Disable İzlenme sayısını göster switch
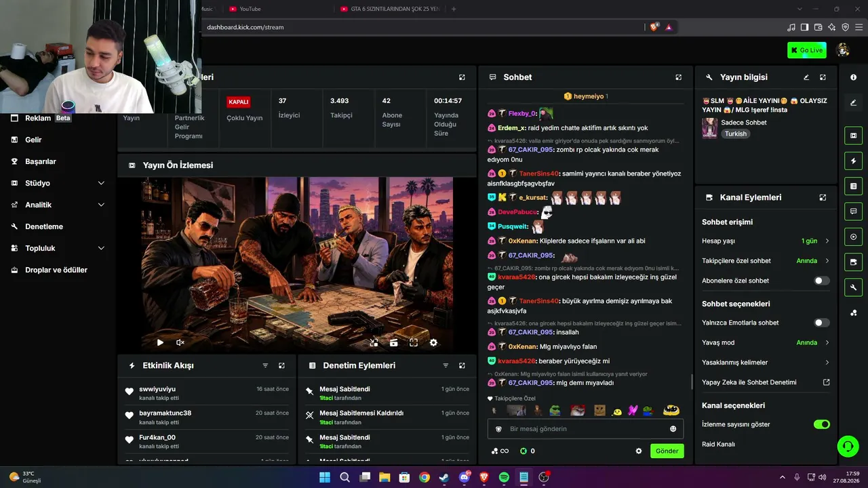The width and height of the screenshot is (868, 488). pyautogui.click(x=822, y=424)
